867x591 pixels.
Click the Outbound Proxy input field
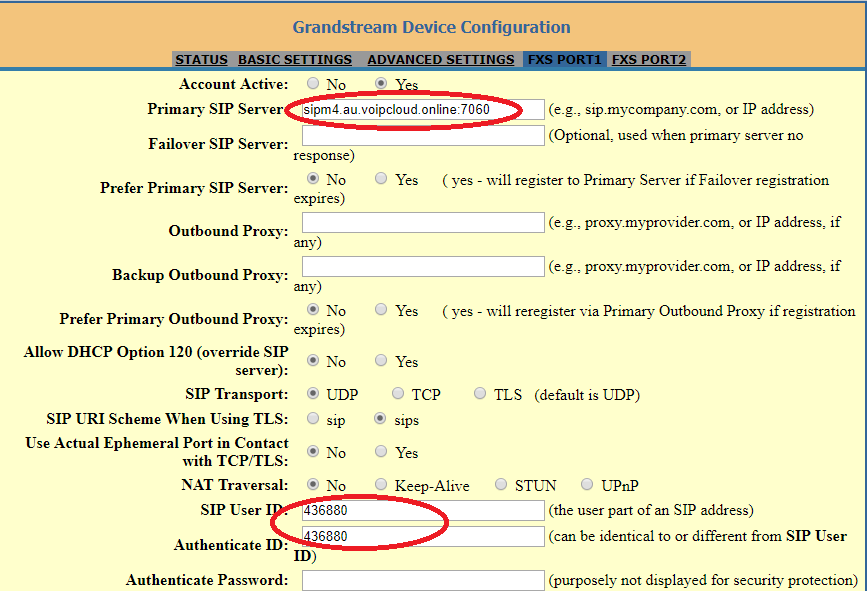pyautogui.click(x=423, y=222)
